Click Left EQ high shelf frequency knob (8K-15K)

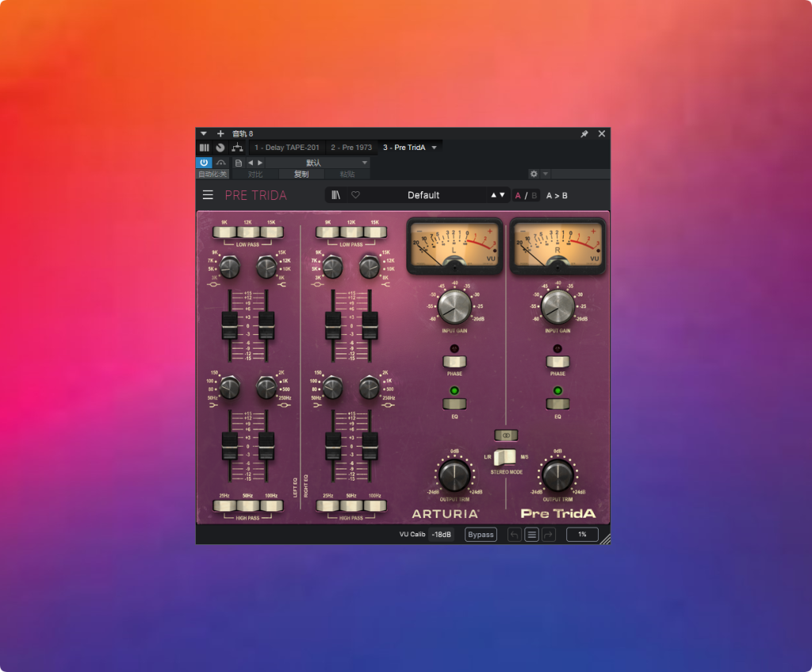(x=266, y=267)
